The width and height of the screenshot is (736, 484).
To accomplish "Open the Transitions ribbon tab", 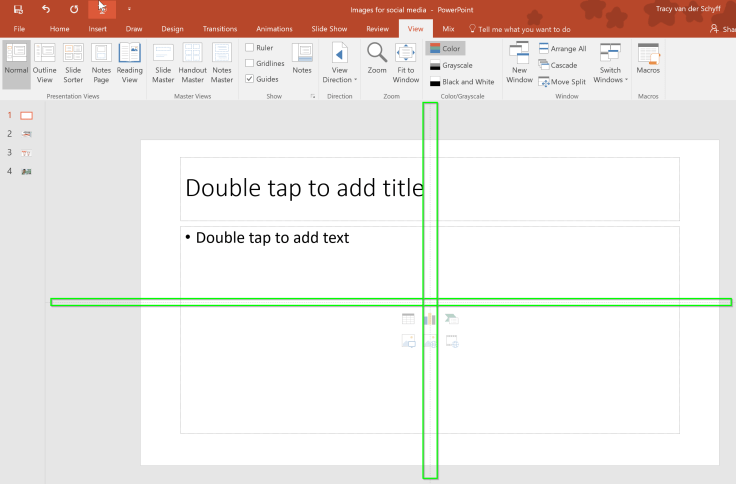I will (x=220, y=29).
